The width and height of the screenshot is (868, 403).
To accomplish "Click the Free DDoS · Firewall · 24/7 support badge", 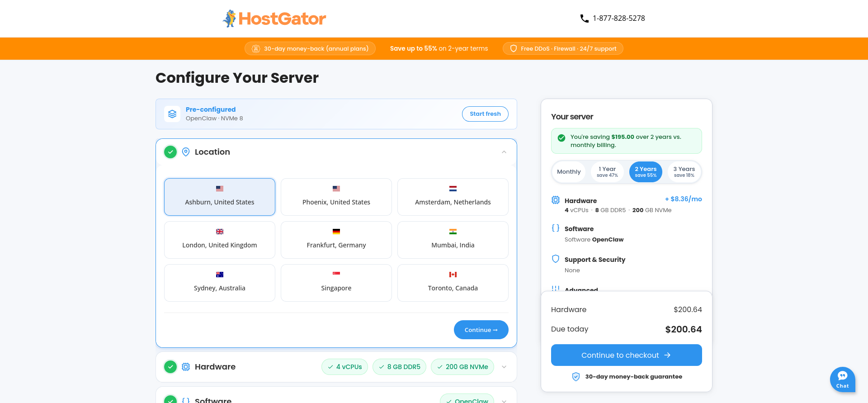I will [563, 49].
